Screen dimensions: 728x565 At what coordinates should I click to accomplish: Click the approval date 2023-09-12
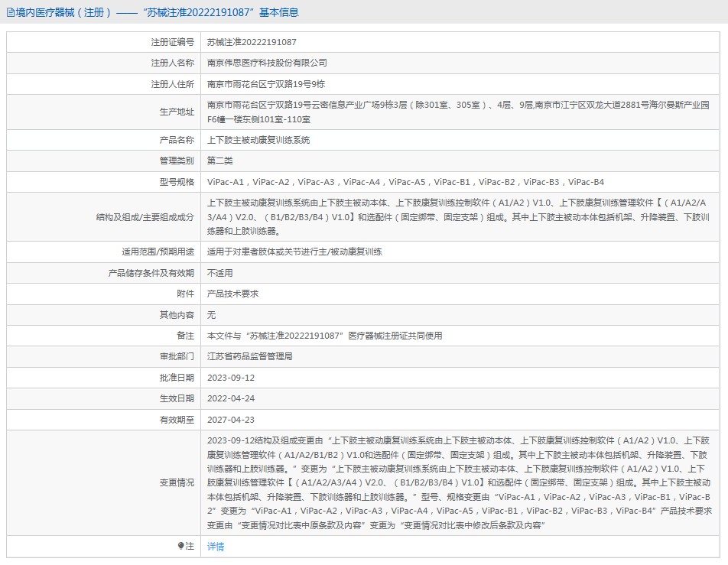(231, 378)
